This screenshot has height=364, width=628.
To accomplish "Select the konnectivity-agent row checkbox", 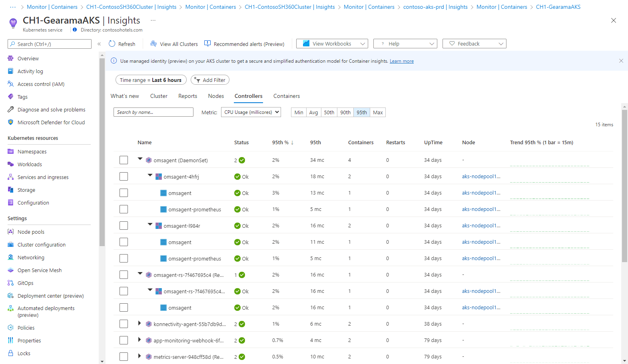I will tap(124, 324).
